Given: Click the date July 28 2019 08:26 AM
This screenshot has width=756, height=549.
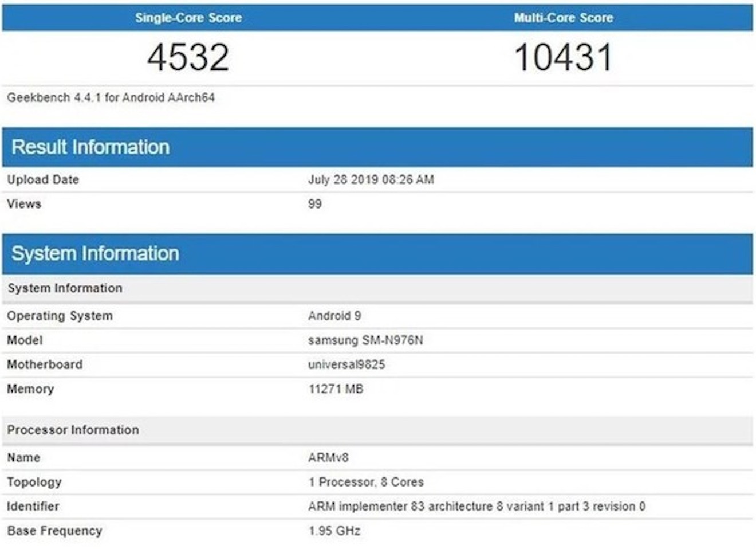Looking at the screenshot, I should pyautogui.click(x=371, y=179).
